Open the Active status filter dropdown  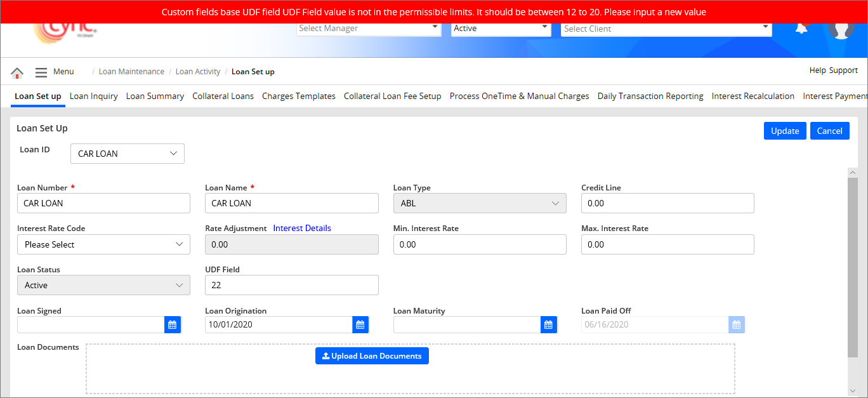500,29
